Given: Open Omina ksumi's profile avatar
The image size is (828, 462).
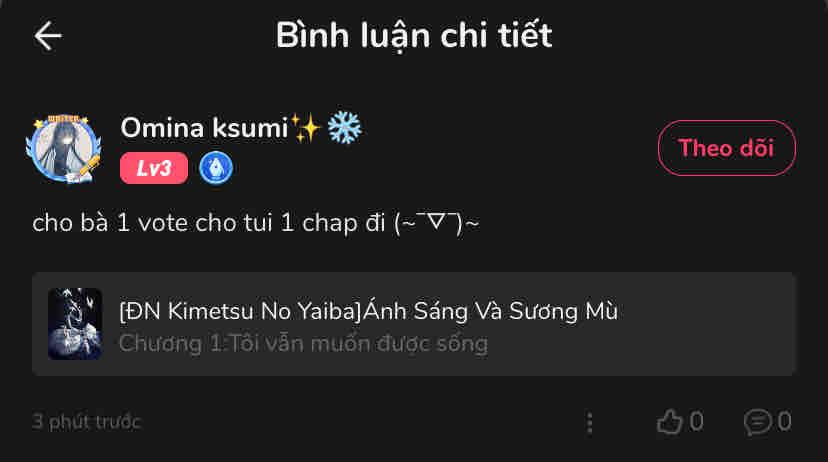Looking at the screenshot, I should 64,149.
